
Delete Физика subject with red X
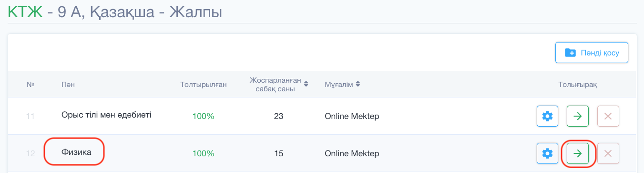tap(608, 153)
